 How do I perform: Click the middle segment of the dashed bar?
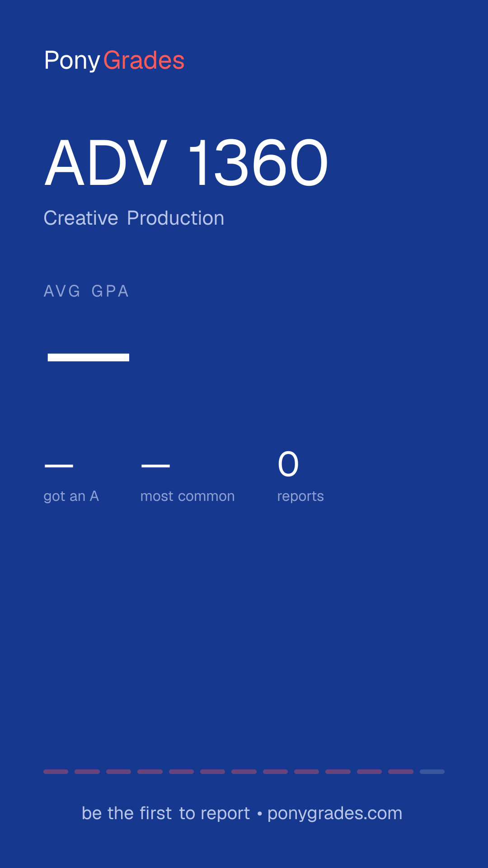tap(244, 772)
